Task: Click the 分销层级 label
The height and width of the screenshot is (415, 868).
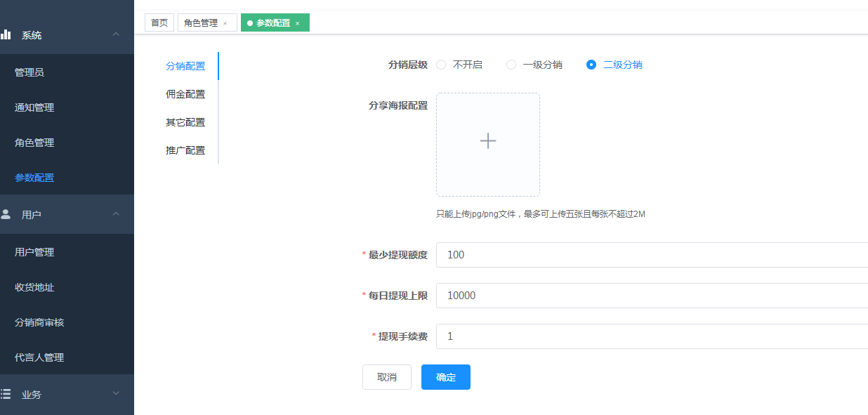Action: (408, 65)
